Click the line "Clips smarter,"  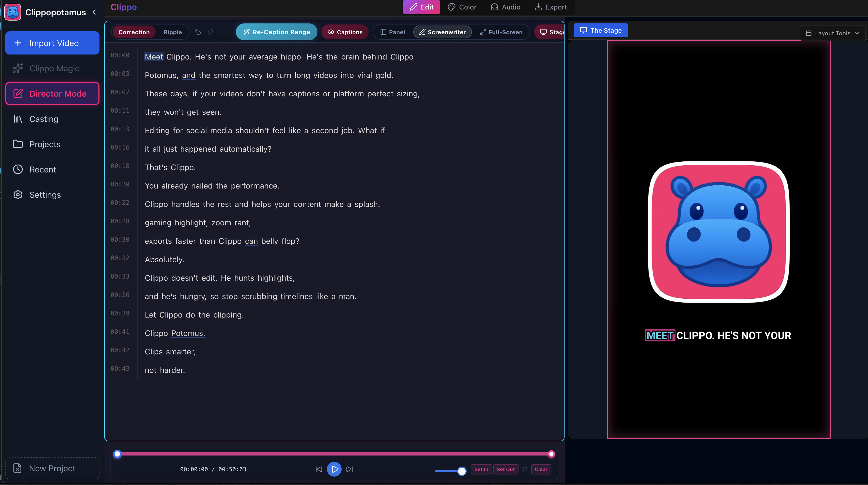pos(170,352)
